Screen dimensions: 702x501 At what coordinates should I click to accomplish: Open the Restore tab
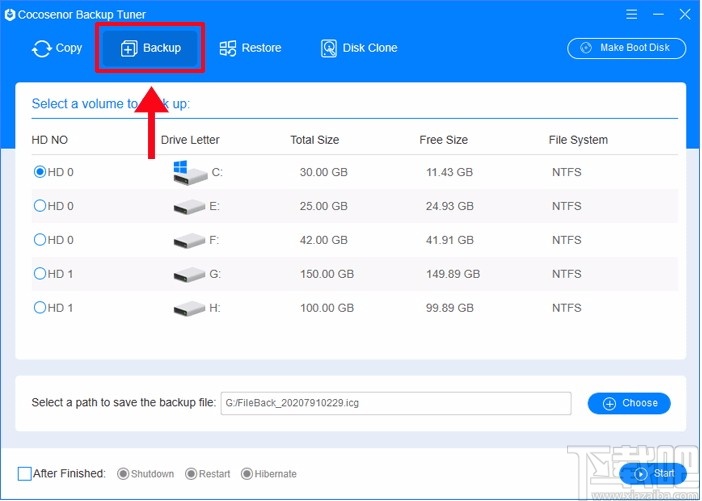coord(250,48)
